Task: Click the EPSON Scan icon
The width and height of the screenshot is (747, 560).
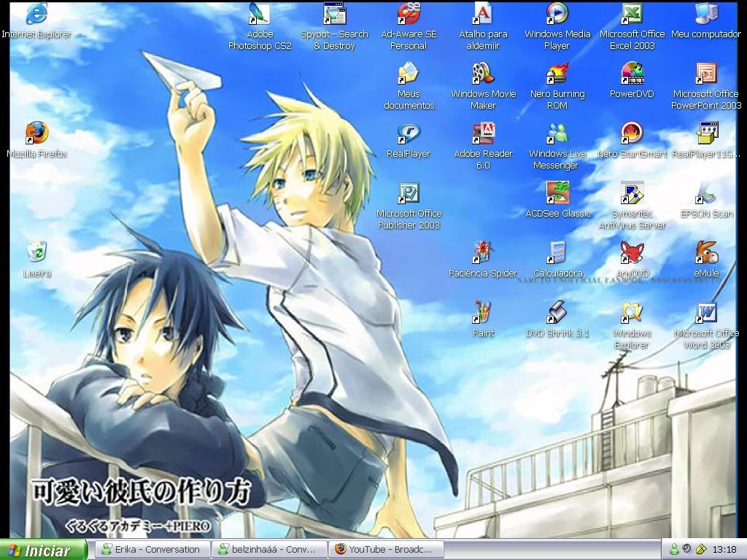Action: pos(706,192)
